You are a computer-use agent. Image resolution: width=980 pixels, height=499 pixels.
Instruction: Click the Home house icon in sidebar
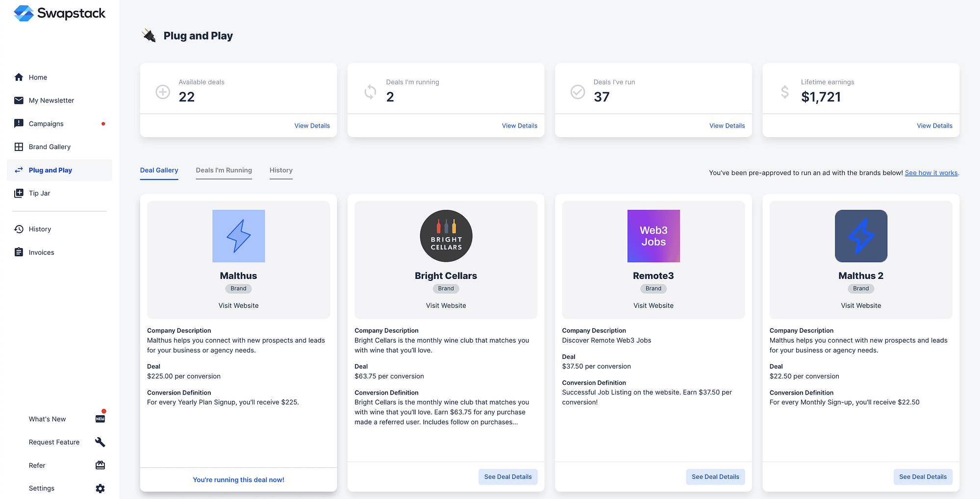(x=19, y=77)
